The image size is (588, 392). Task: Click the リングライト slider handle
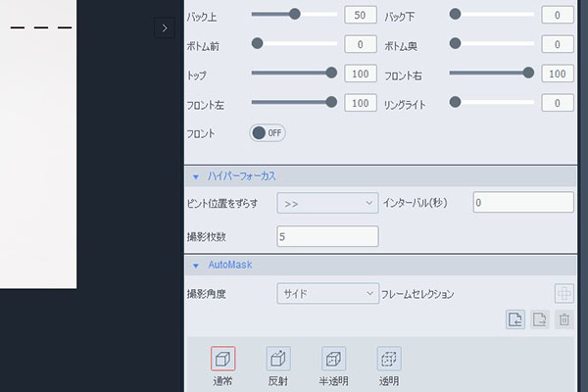[x=455, y=102]
